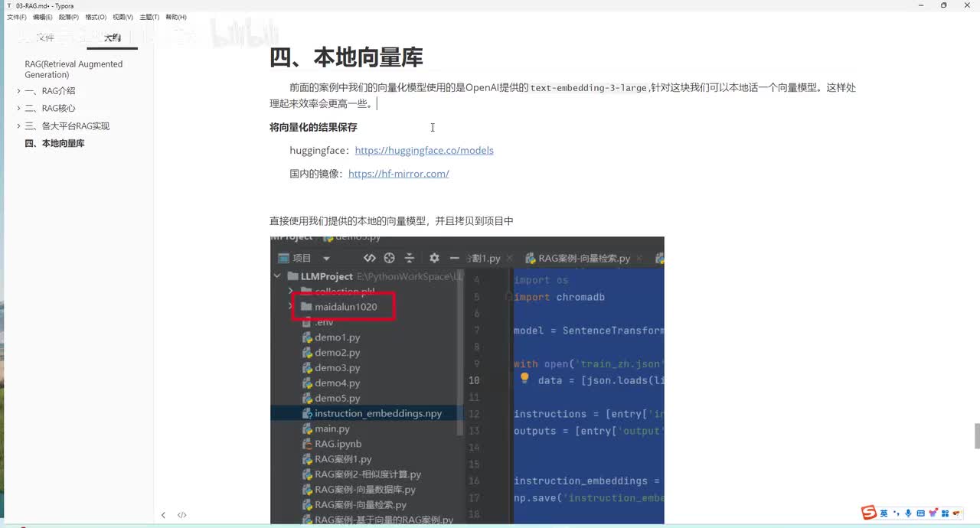Click the 四、本地向量库 document heading
The height and width of the screenshot is (528, 980).
coord(346,57)
